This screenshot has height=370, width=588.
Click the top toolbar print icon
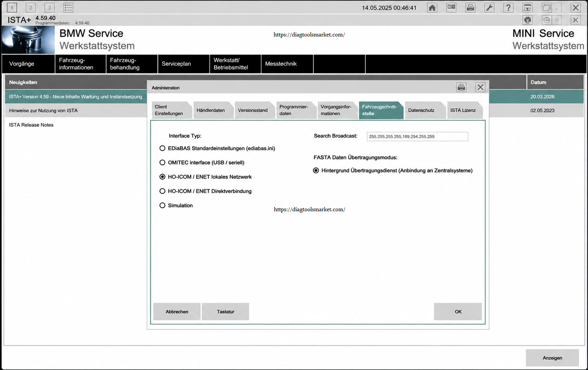(470, 7)
